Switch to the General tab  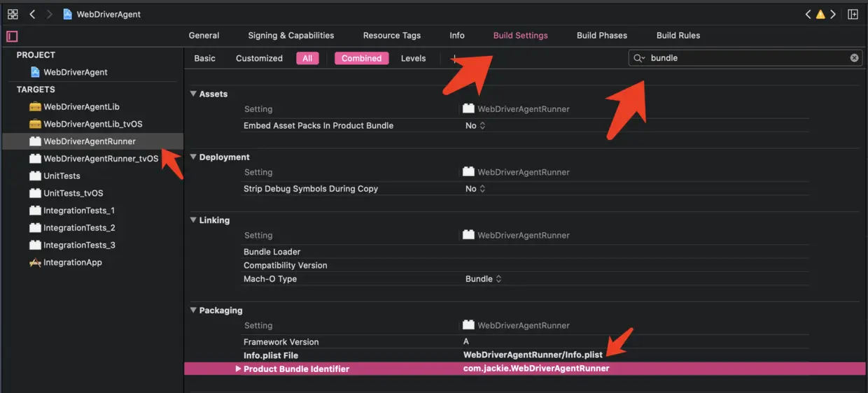tap(204, 36)
